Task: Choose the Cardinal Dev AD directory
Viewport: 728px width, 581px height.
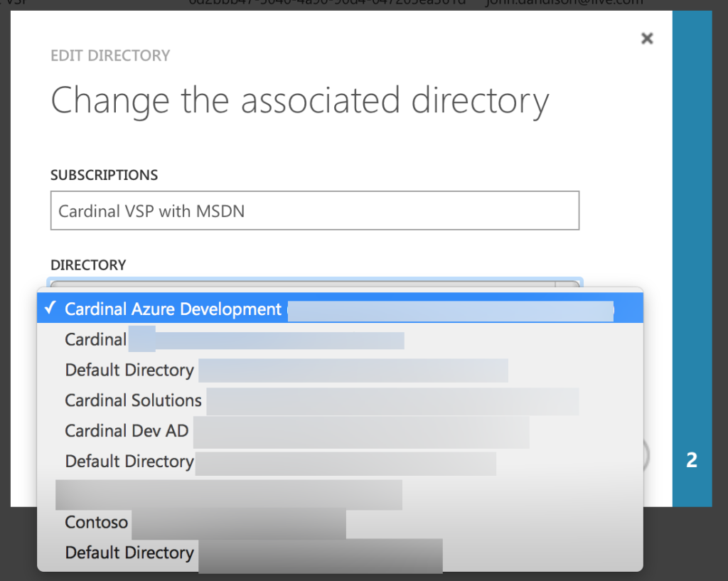Action: click(340, 431)
